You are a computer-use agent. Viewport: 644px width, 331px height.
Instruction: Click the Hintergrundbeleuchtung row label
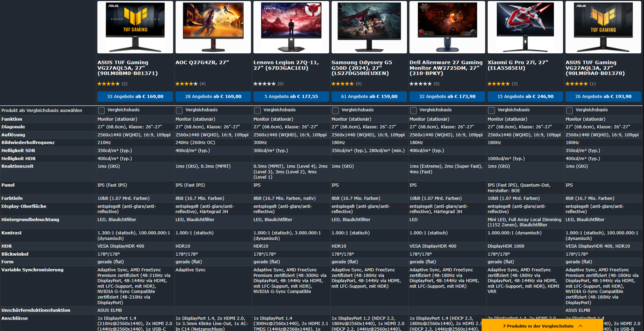pyautogui.click(x=30, y=220)
